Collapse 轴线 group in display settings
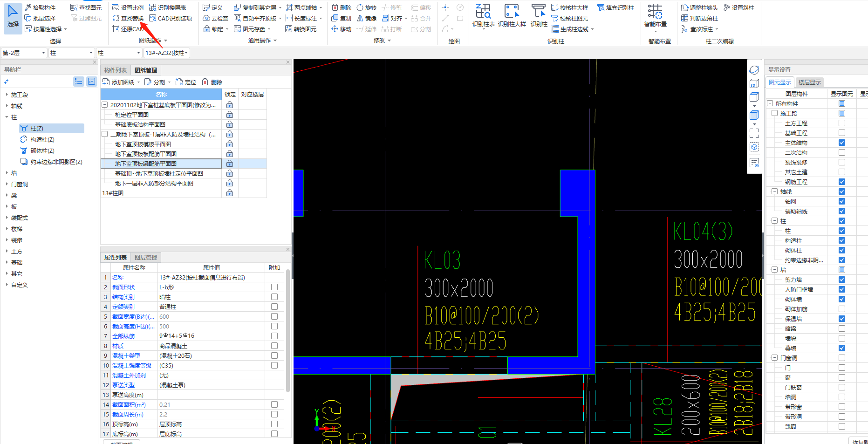The height and width of the screenshot is (444, 868). tap(774, 191)
